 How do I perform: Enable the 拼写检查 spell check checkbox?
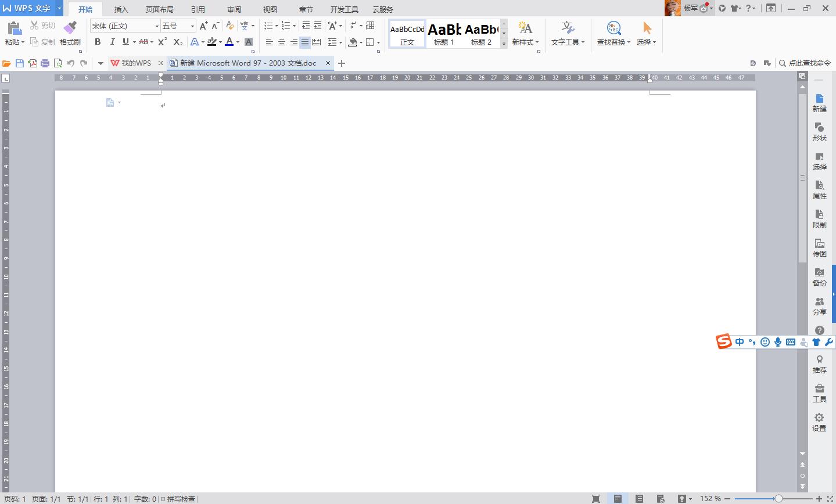(163, 499)
